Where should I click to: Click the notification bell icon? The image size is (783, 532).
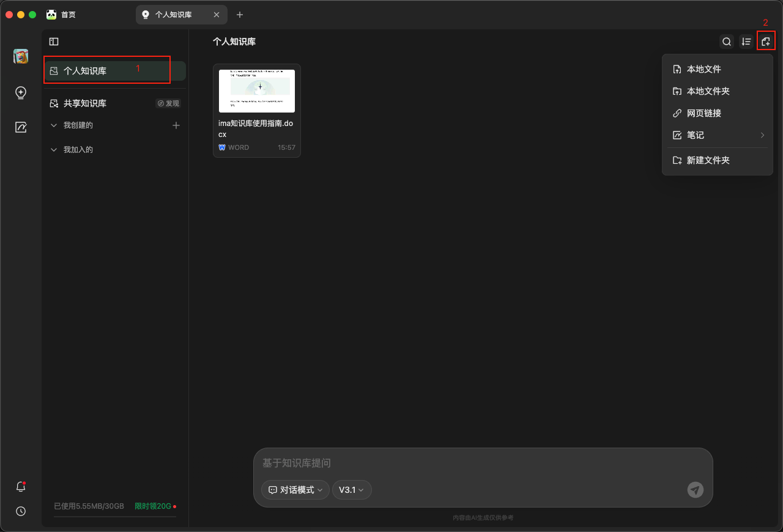pyautogui.click(x=21, y=487)
